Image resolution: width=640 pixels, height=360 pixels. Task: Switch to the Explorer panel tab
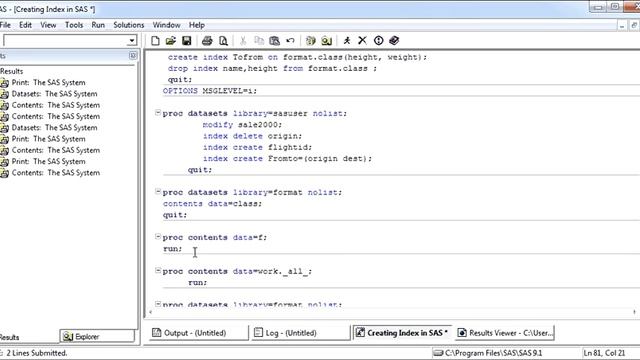coord(97,336)
